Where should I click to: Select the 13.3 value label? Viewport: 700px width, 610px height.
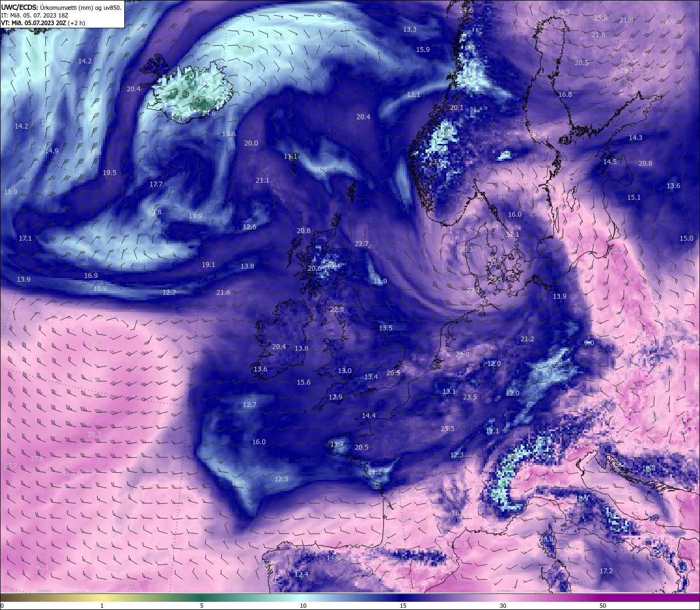pos(410,29)
